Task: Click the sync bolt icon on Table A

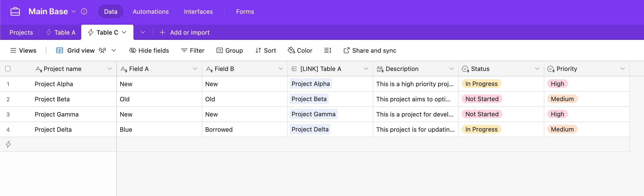Action: click(49, 33)
